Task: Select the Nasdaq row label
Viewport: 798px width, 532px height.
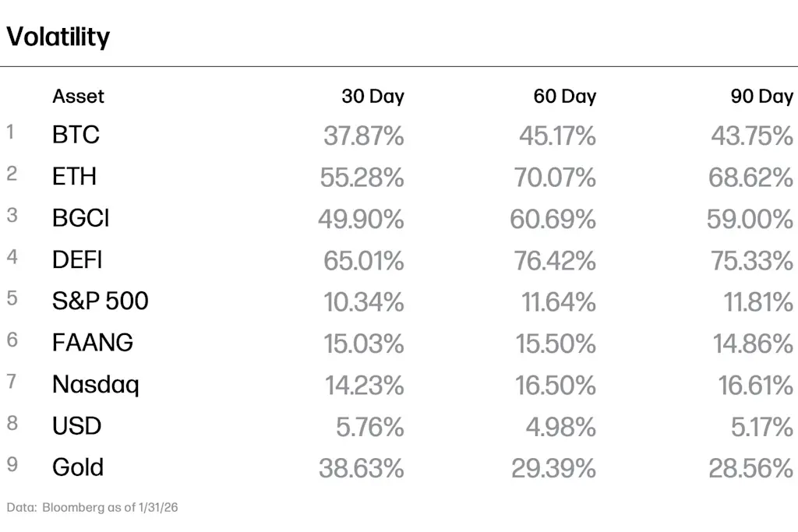Action: (x=96, y=385)
